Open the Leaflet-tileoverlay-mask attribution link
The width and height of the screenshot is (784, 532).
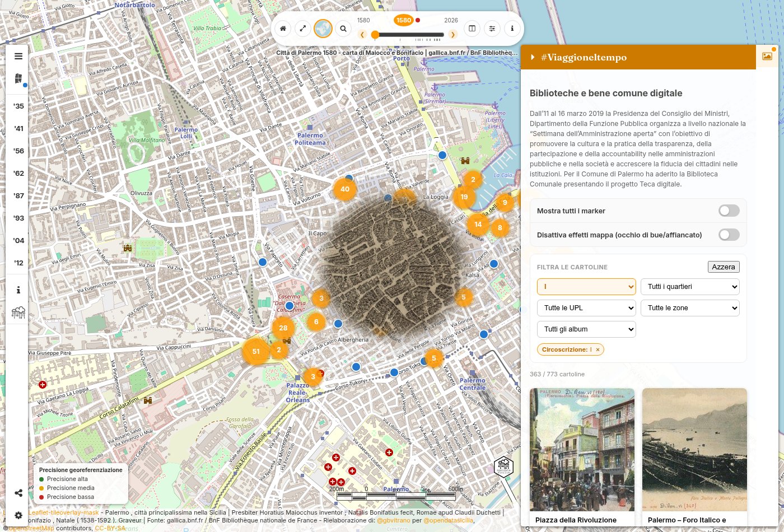point(63,512)
